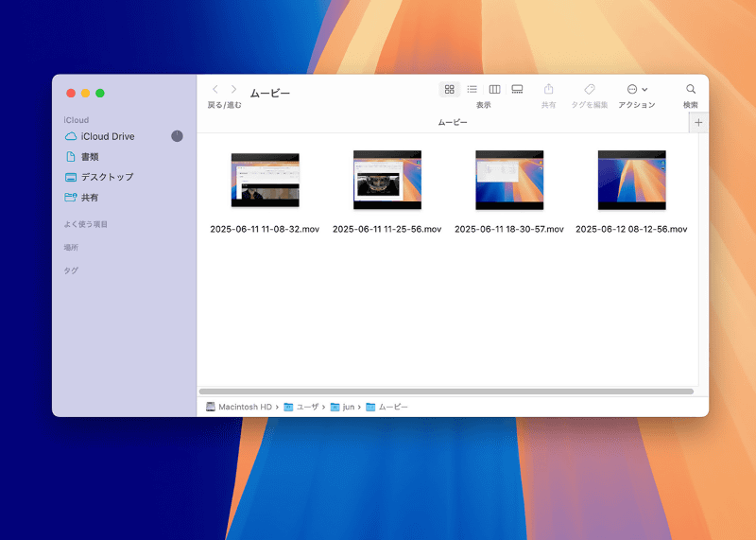
Task: Select thumbnail of 2025-06-12 08-12-56.mov
Action: 631,180
